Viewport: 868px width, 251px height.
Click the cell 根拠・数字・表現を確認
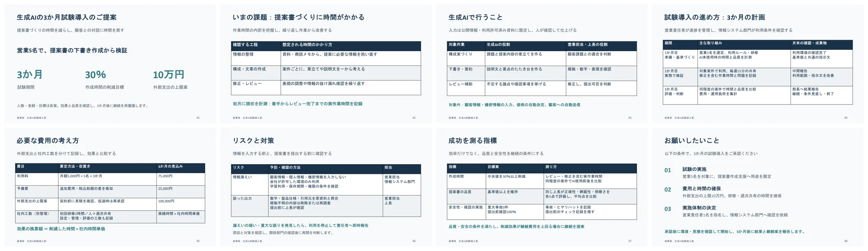(x=601, y=73)
